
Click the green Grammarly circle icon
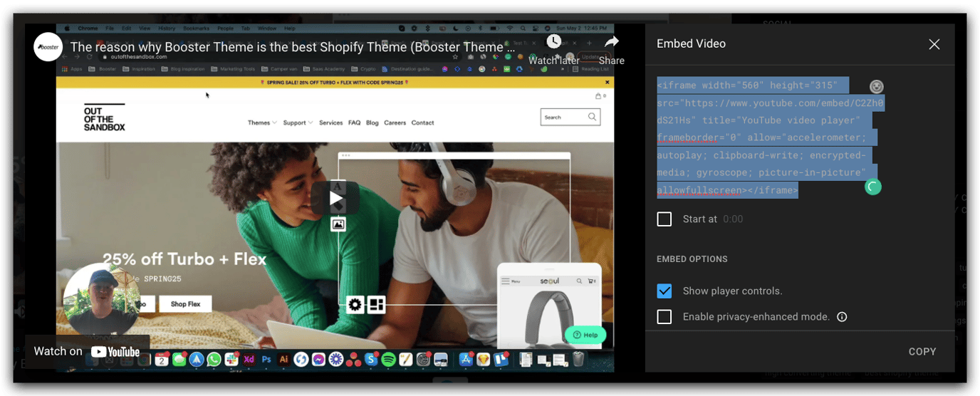click(x=872, y=187)
